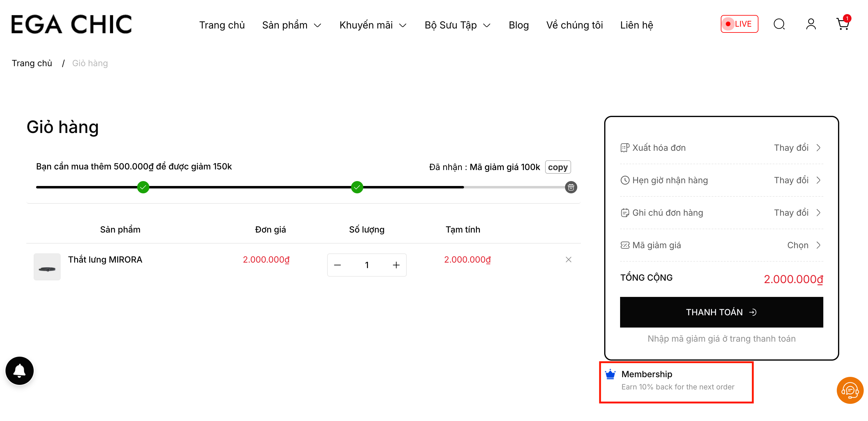Copy the 100k discount code
This screenshot has height=421, width=868.
pos(557,167)
